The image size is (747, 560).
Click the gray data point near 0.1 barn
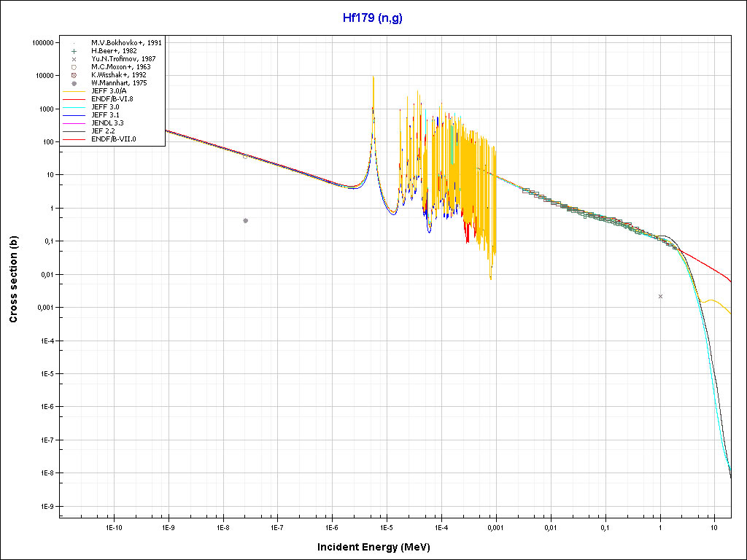point(245,220)
